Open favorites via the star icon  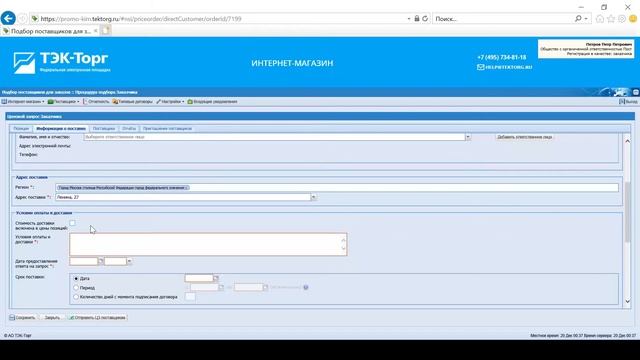click(x=611, y=19)
